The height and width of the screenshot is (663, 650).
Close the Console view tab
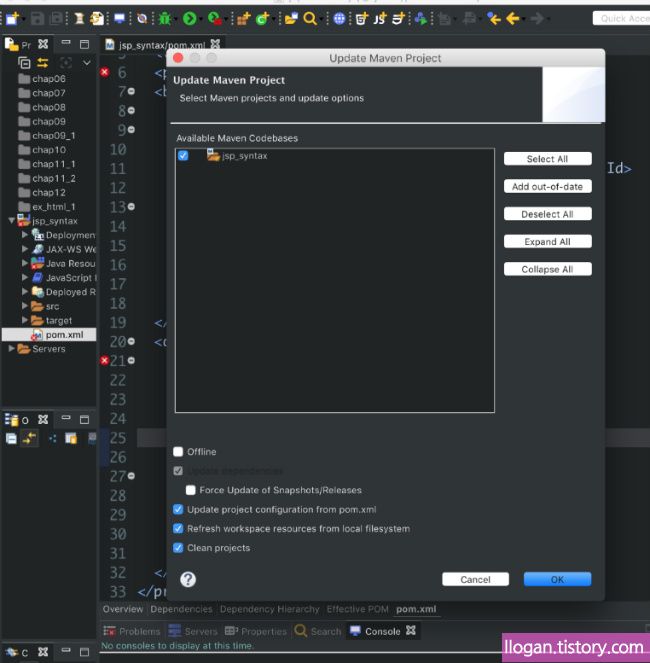click(411, 630)
